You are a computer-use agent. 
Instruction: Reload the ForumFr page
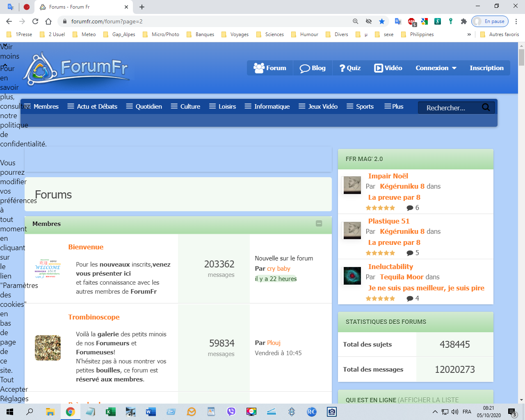pos(35,21)
